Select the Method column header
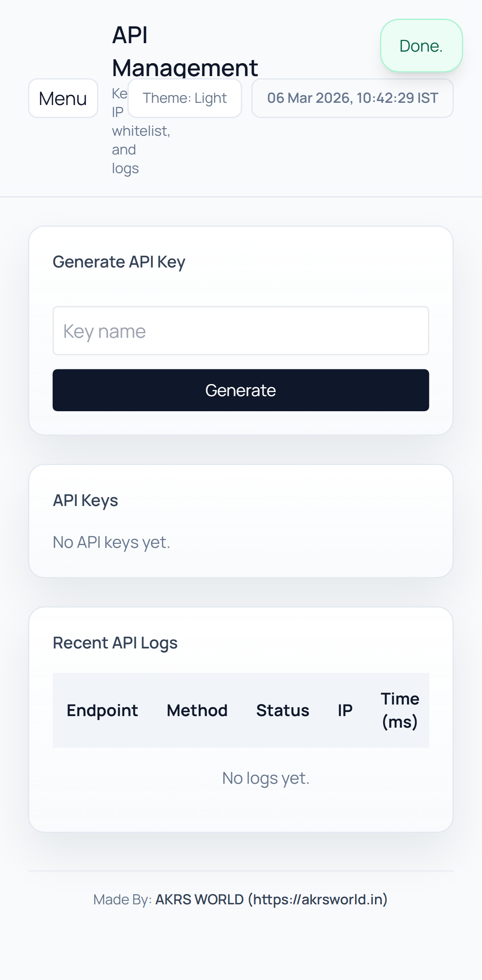 tap(197, 710)
